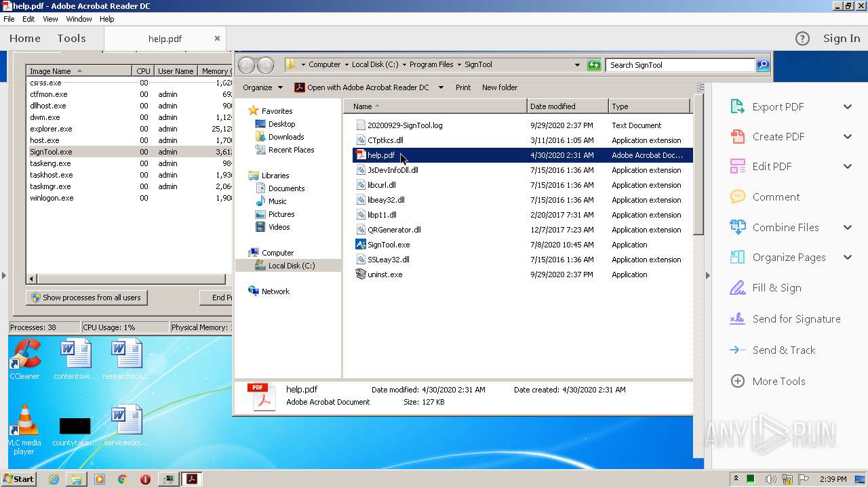The height and width of the screenshot is (488, 868).
Task: Click Program Files in address breadcrumb
Action: [431, 65]
